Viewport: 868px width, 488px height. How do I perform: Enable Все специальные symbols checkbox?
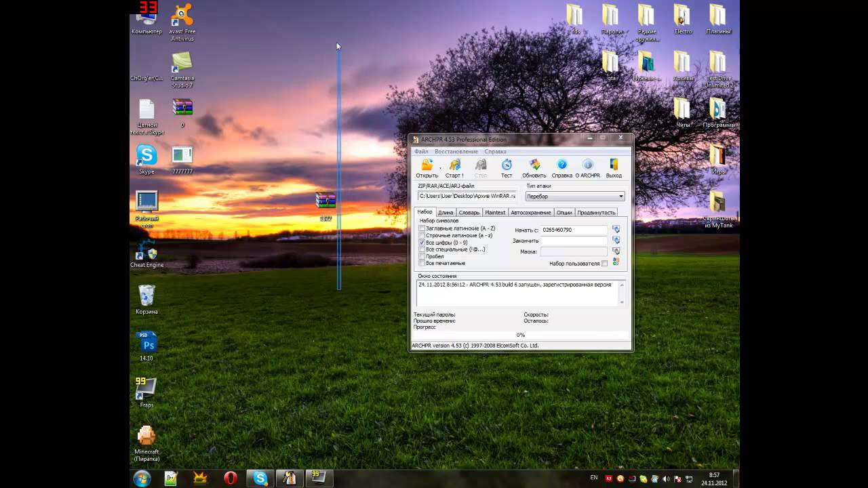(x=422, y=249)
